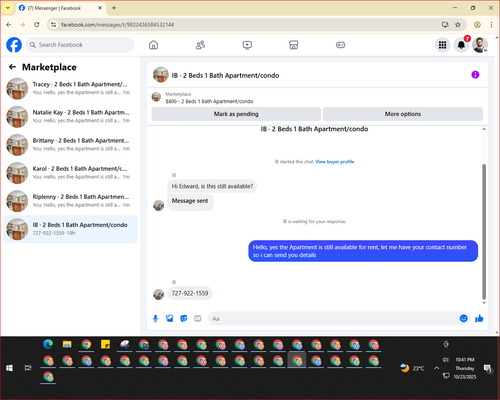
Task: Open the Home feed icon
Action: pos(153,45)
